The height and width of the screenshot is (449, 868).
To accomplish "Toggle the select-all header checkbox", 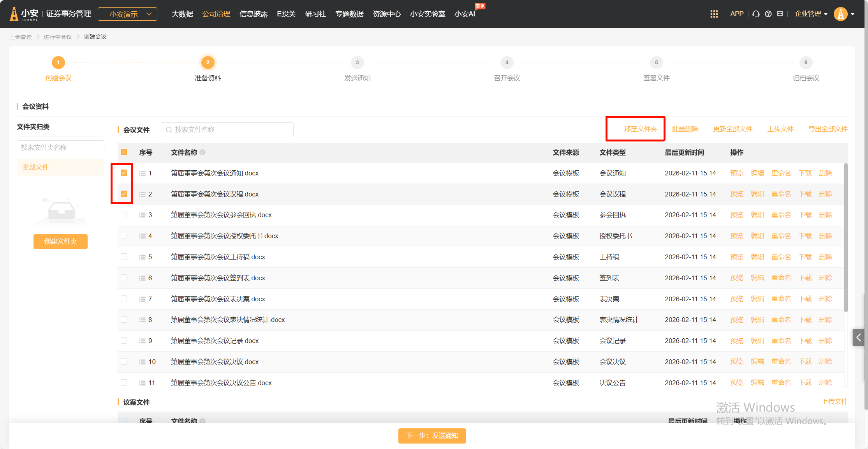I will pyautogui.click(x=124, y=152).
